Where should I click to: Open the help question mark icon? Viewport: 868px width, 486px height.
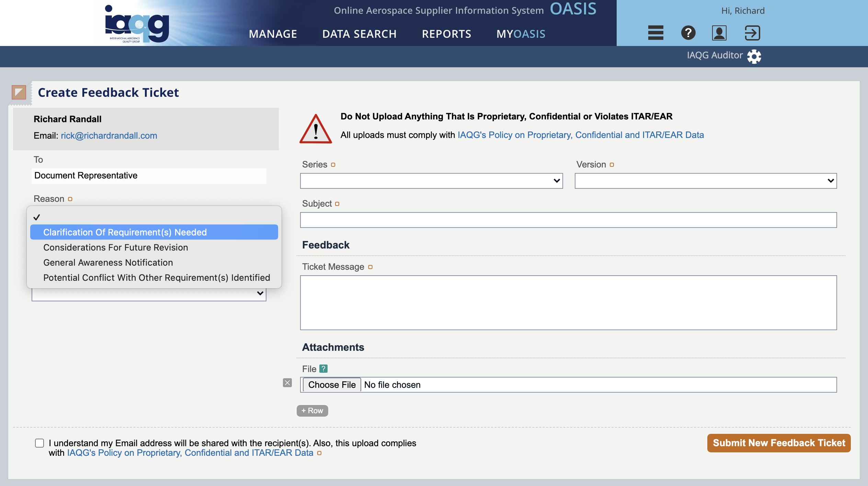[x=688, y=33]
